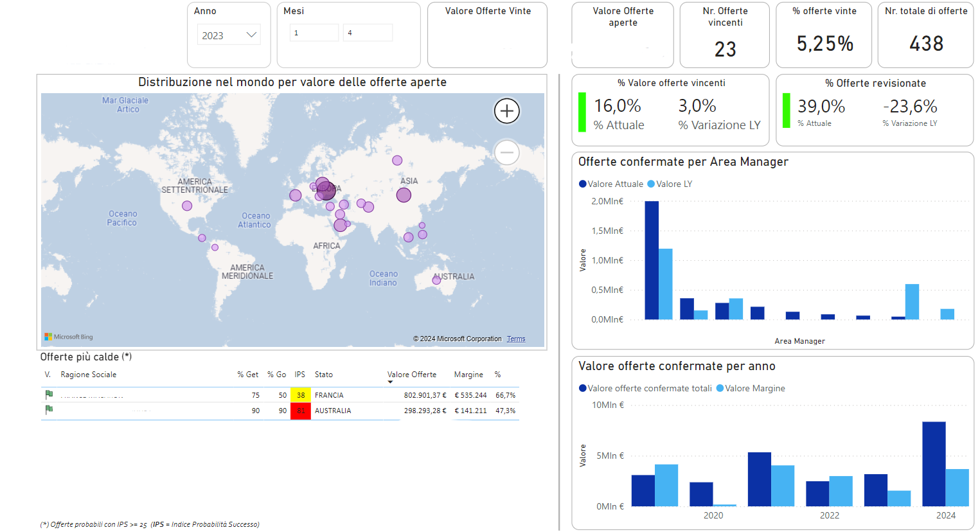Open the map Terms link

(x=515, y=339)
